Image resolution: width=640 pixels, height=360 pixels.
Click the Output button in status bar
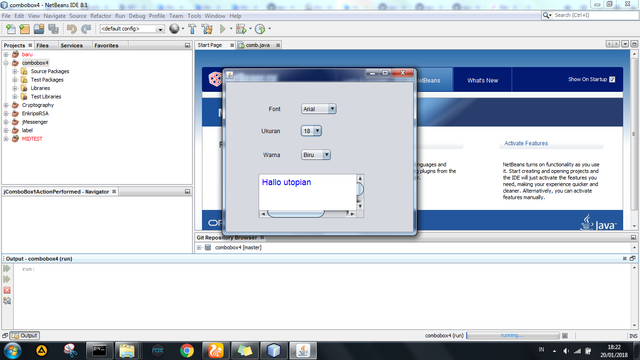point(24,336)
